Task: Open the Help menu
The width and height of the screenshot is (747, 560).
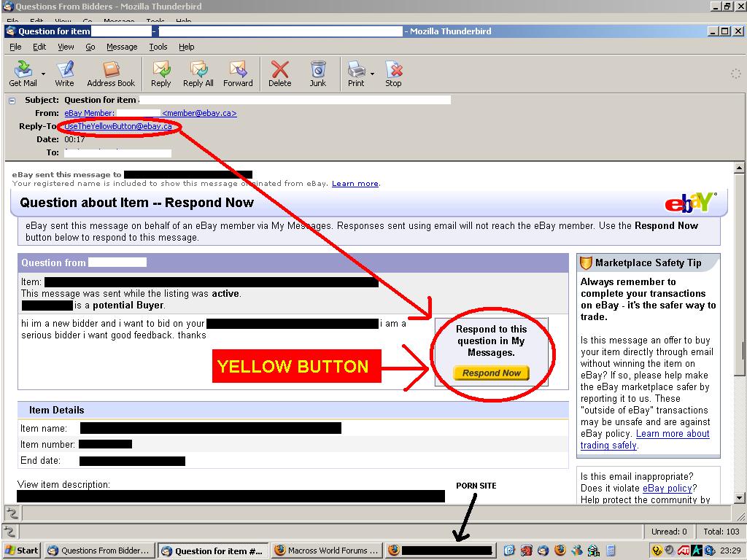Action: point(186,47)
